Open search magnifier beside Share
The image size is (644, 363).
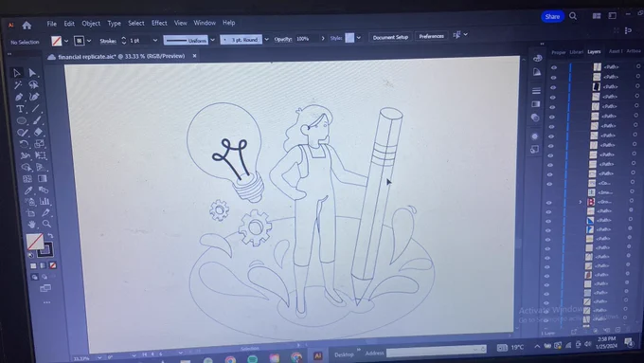573,16
